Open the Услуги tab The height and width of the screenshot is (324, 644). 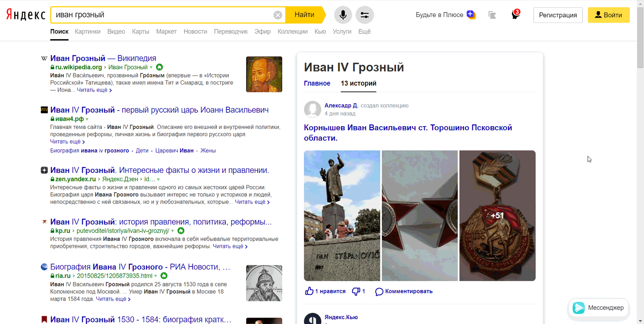coord(342,31)
